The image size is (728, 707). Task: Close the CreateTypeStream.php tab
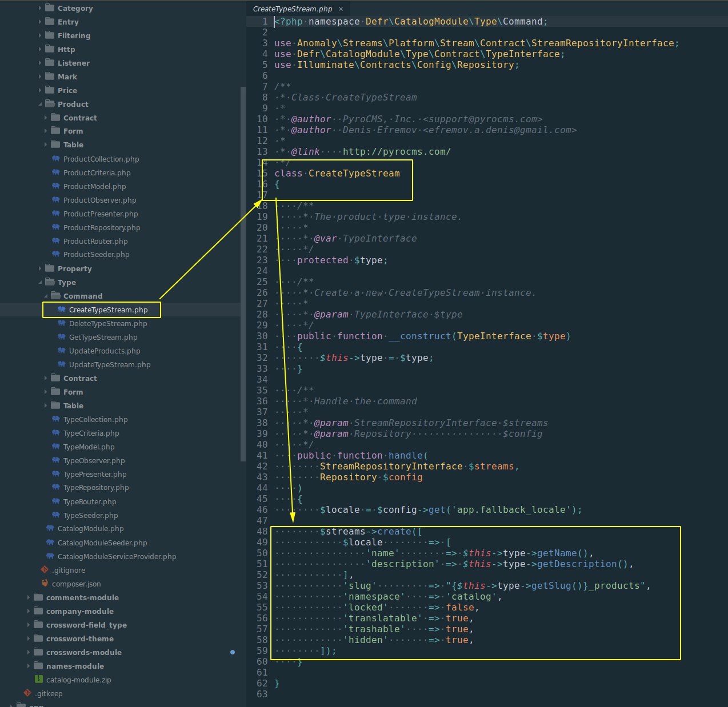(x=341, y=9)
